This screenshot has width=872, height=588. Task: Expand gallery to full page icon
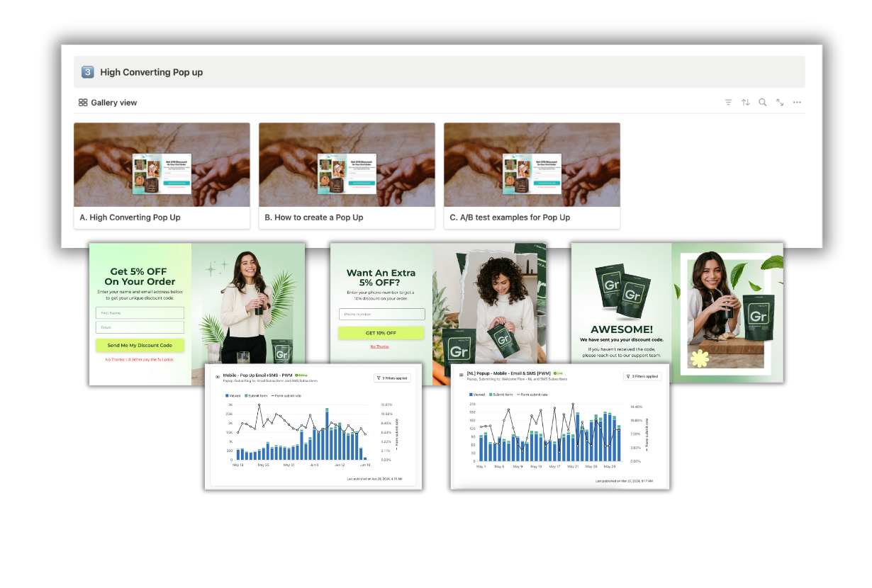pos(780,103)
